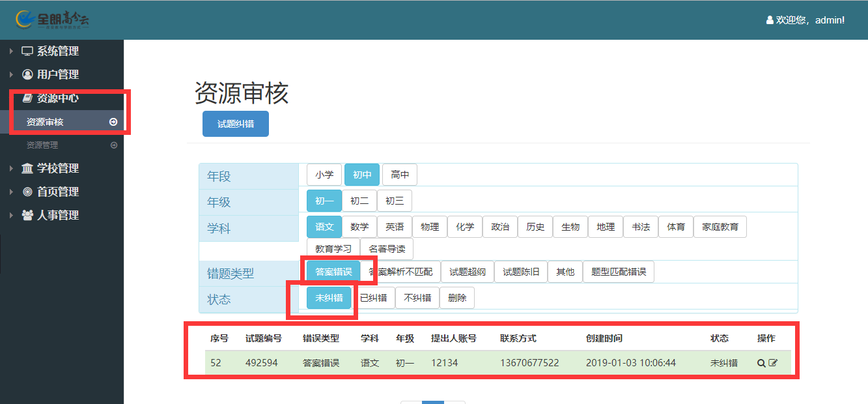Set status filter to 已纠错
Image resolution: width=868 pixels, height=404 pixels.
point(373,298)
